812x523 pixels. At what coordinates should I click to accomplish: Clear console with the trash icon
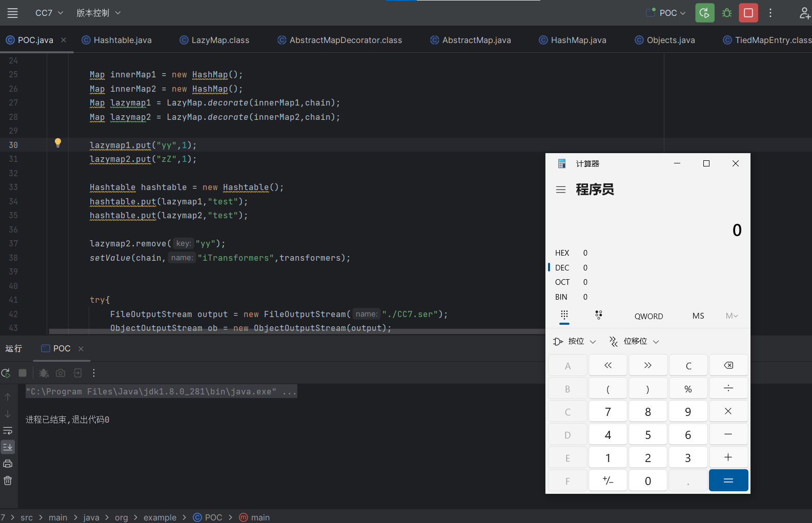click(8, 480)
